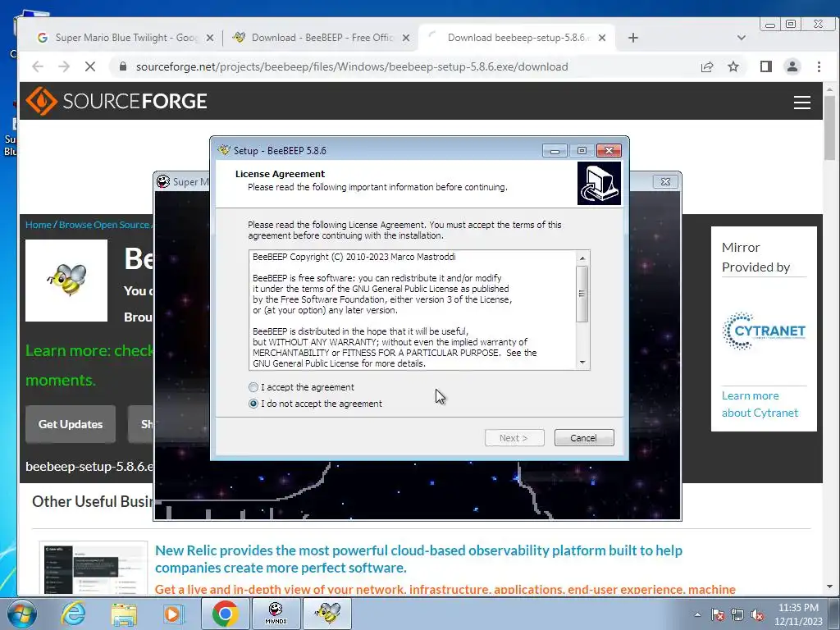This screenshot has height=630, width=840.
Task: Click the muted volume tray icon
Action: (x=757, y=614)
